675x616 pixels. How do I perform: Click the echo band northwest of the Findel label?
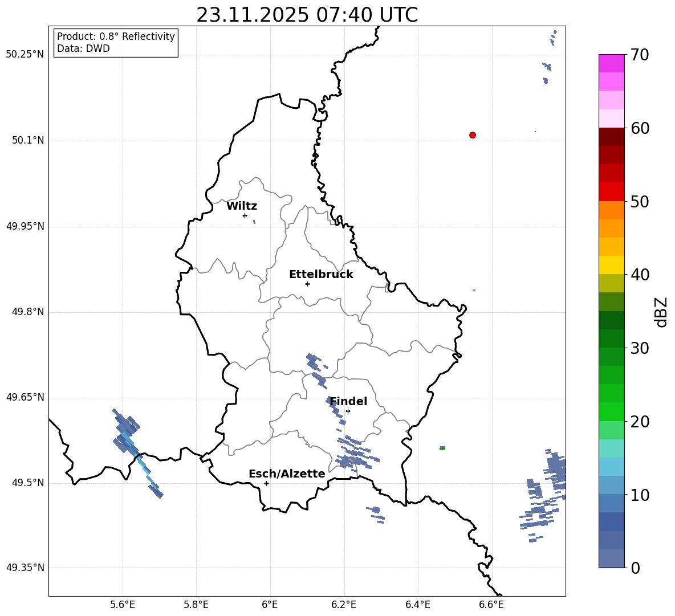[316, 370]
